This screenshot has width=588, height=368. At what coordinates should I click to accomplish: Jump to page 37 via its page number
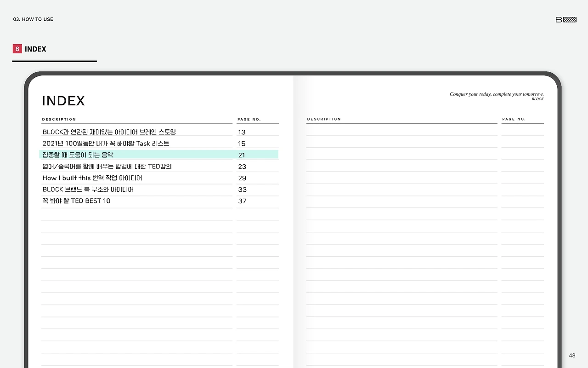[x=242, y=201]
